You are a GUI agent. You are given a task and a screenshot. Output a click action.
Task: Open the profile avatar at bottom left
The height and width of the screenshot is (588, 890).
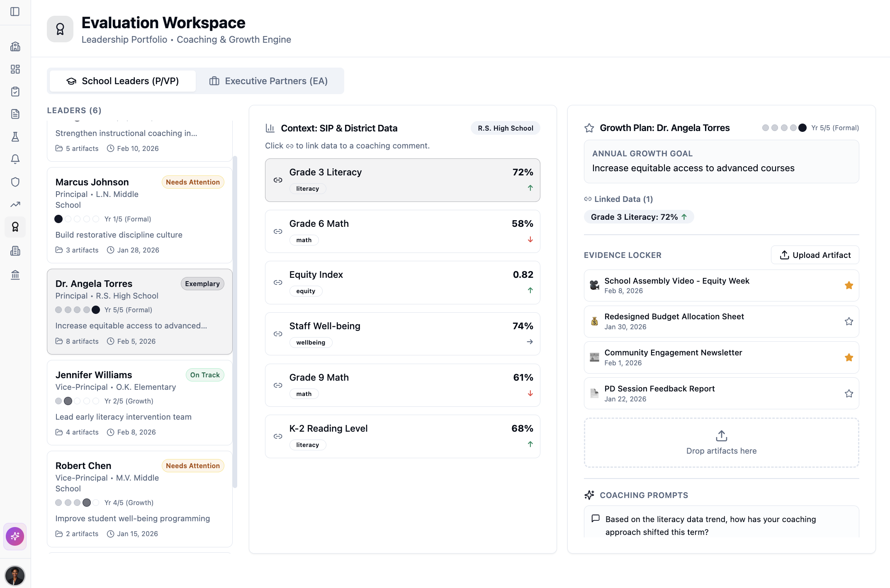coord(15,576)
